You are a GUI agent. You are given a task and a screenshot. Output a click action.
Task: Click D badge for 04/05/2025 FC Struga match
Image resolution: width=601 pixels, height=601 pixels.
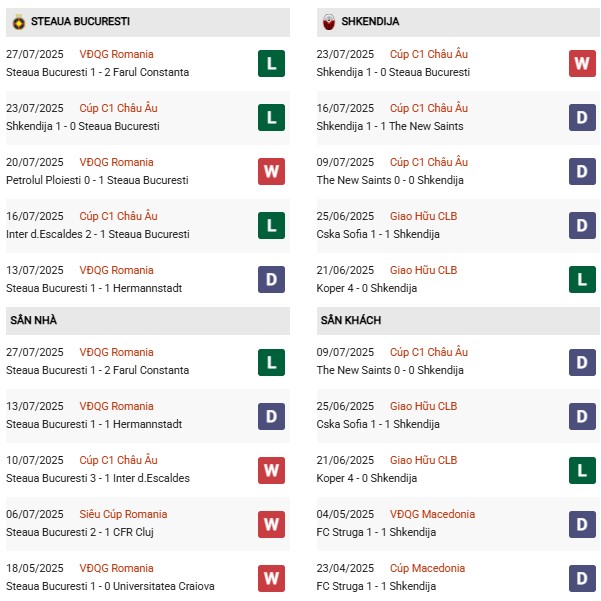pos(582,523)
